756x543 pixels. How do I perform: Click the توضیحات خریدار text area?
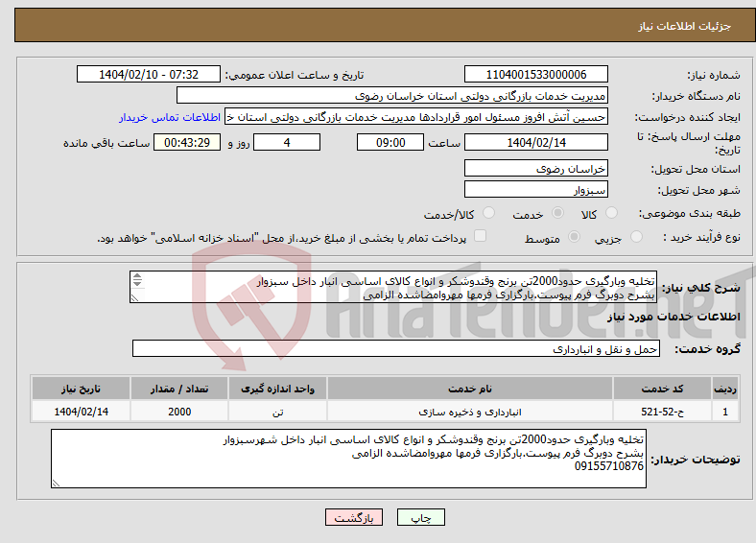348,459
